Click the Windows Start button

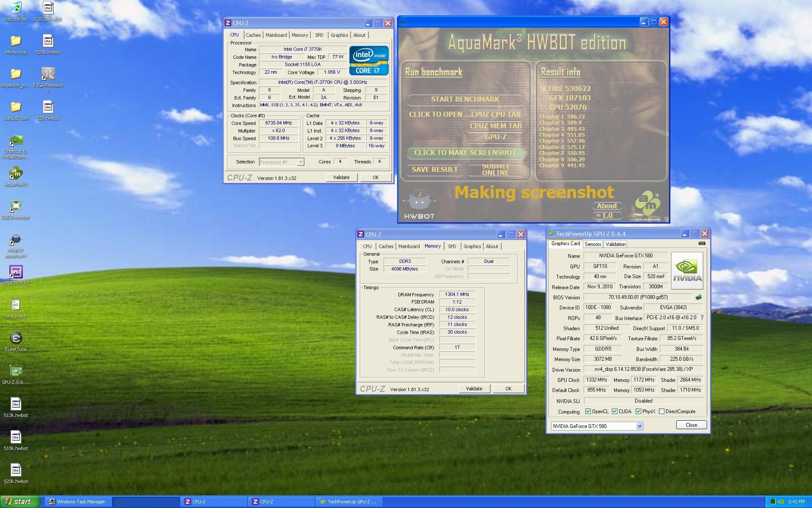click(x=20, y=502)
